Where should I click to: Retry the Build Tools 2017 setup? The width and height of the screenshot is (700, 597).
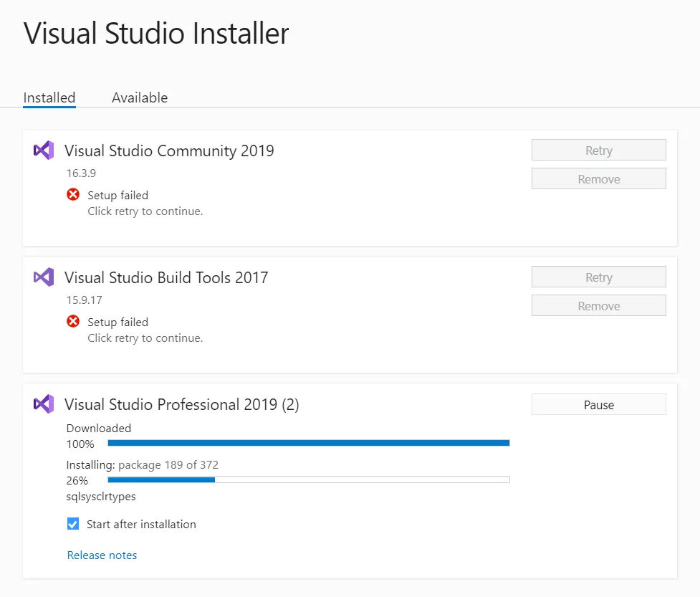pyautogui.click(x=598, y=277)
